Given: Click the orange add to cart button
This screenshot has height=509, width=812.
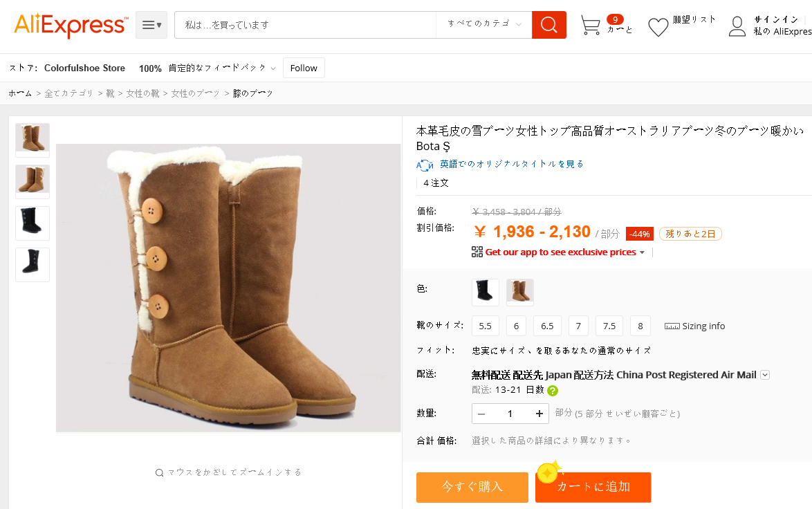Looking at the screenshot, I should click(593, 487).
